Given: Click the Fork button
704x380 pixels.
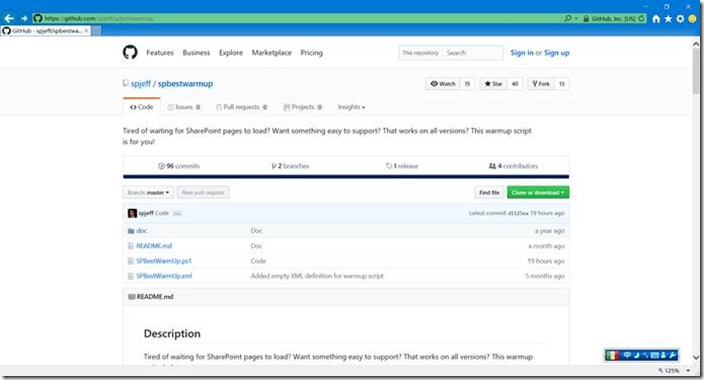Looking at the screenshot, I should tap(541, 84).
